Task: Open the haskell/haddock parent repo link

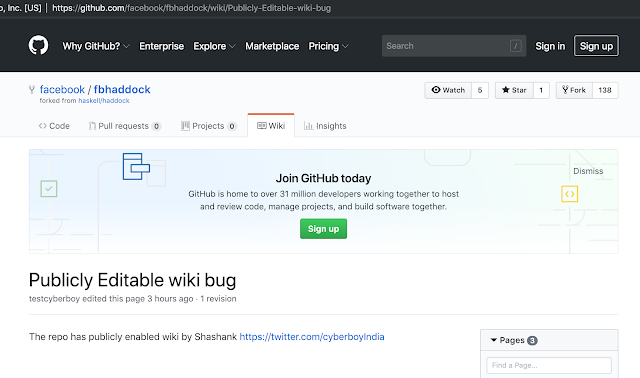Action: pos(104,100)
